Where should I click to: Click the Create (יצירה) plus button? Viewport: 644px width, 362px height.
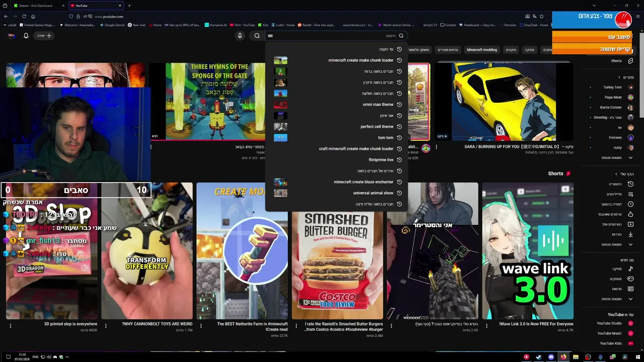(x=44, y=36)
